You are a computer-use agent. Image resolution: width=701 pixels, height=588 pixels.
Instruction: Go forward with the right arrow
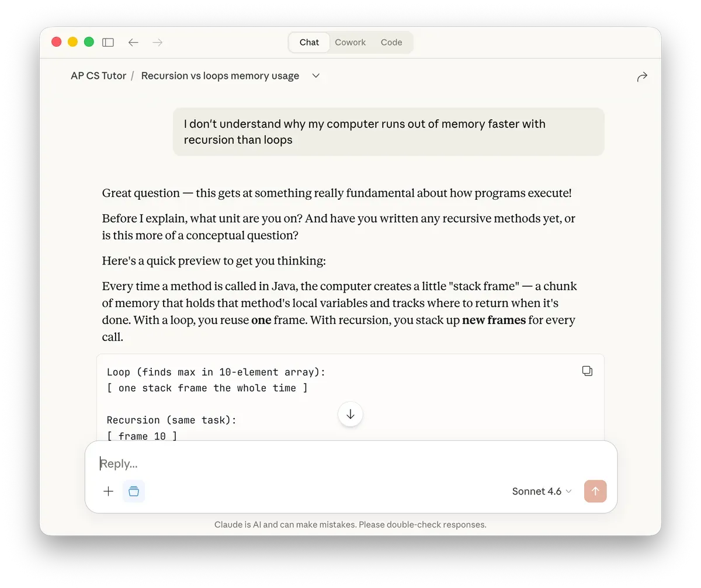click(157, 42)
